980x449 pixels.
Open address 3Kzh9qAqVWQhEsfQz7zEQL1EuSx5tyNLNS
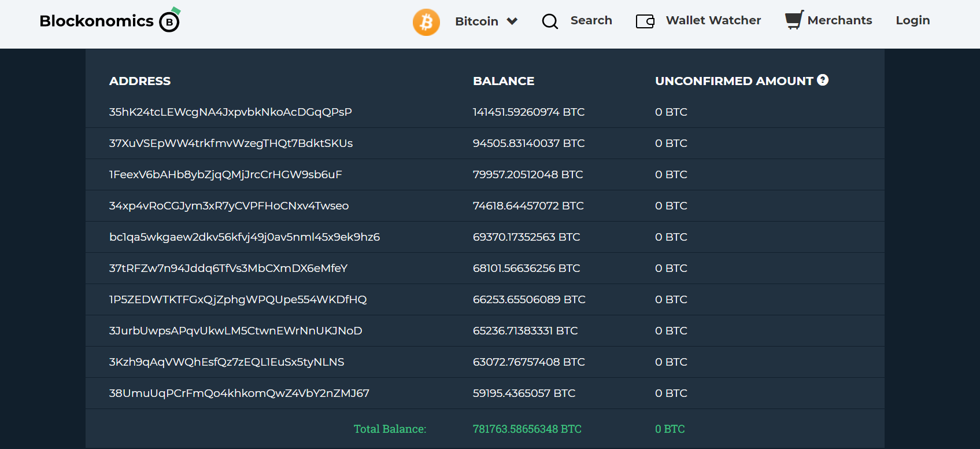(227, 362)
